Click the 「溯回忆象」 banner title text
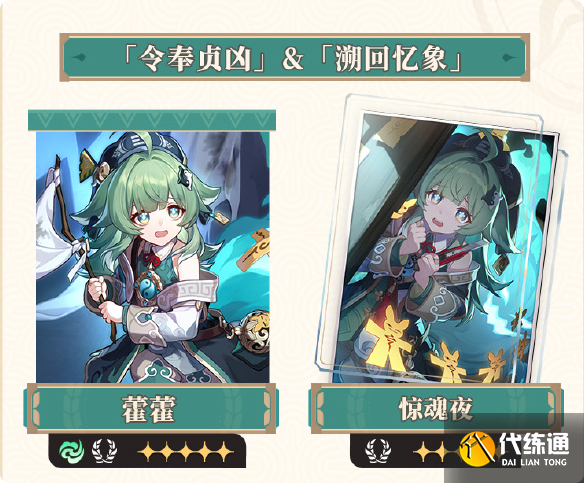Image resolution: width=584 pixels, height=483 pixels. [390, 59]
